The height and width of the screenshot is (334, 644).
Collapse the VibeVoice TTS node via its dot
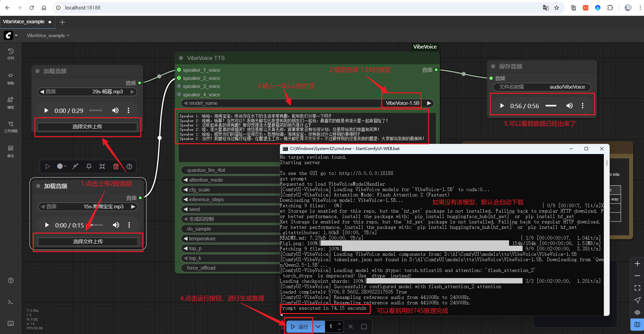[181, 58]
